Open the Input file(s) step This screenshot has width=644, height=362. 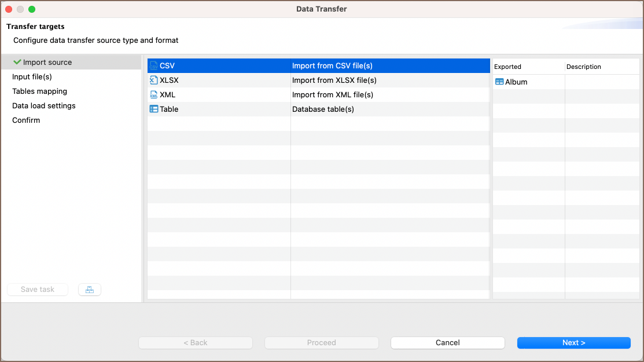click(32, 77)
